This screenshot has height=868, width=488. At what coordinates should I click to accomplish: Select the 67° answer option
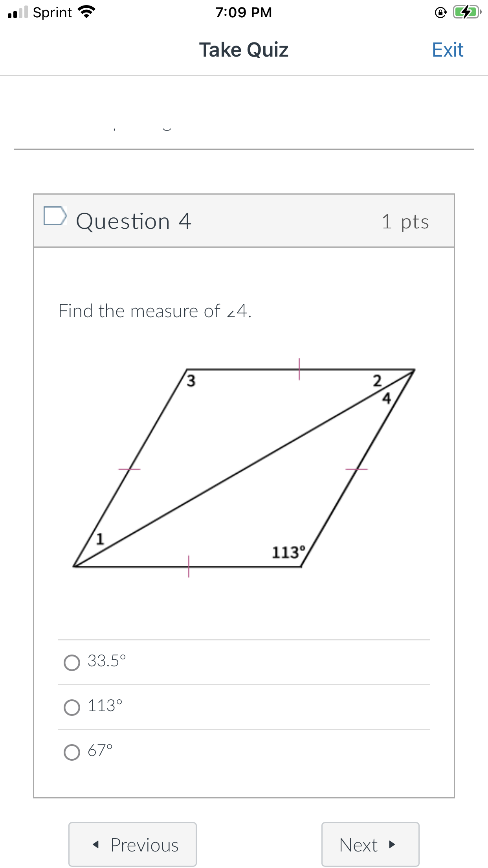(72, 751)
